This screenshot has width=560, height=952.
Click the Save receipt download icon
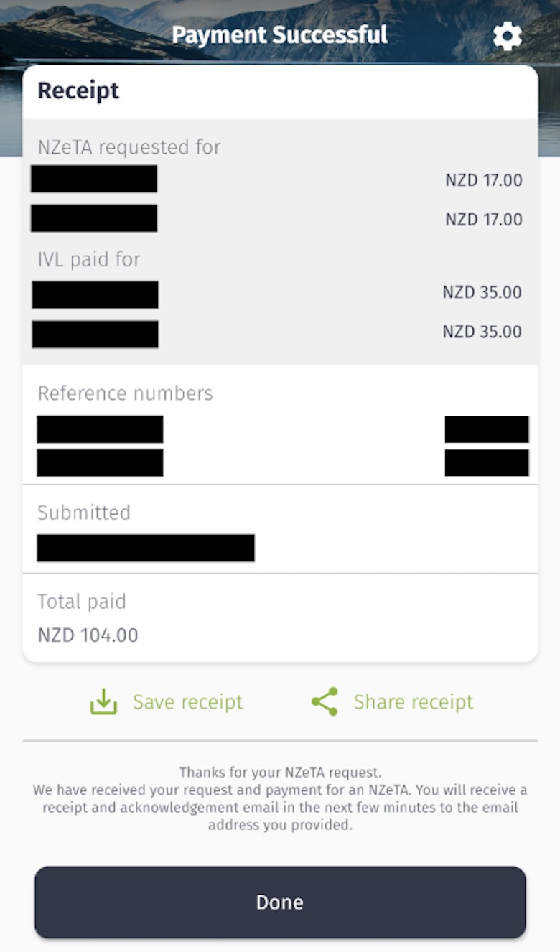click(103, 701)
